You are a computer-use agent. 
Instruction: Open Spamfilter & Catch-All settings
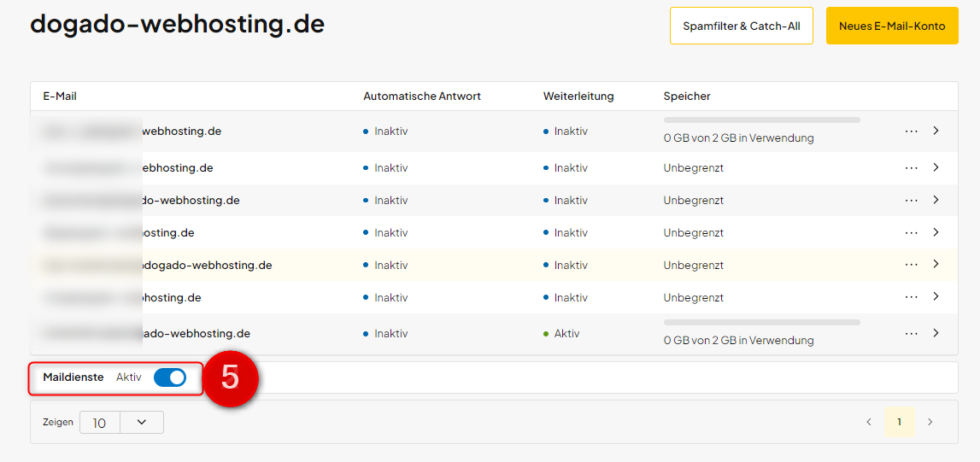[742, 26]
